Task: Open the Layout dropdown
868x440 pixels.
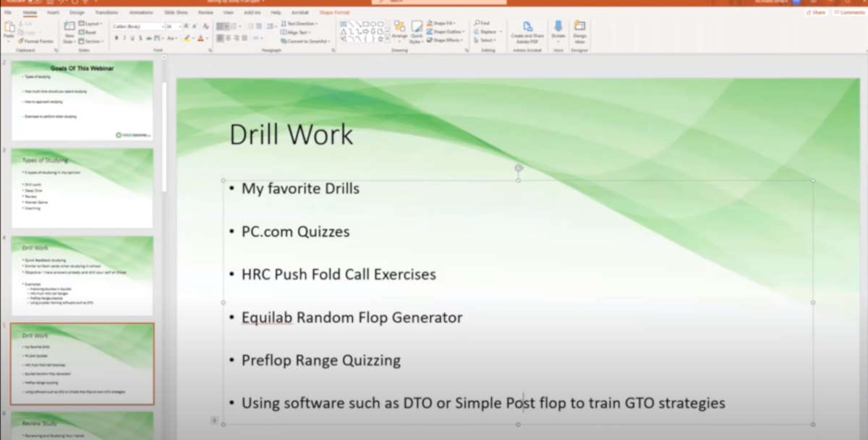Action: (x=90, y=23)
